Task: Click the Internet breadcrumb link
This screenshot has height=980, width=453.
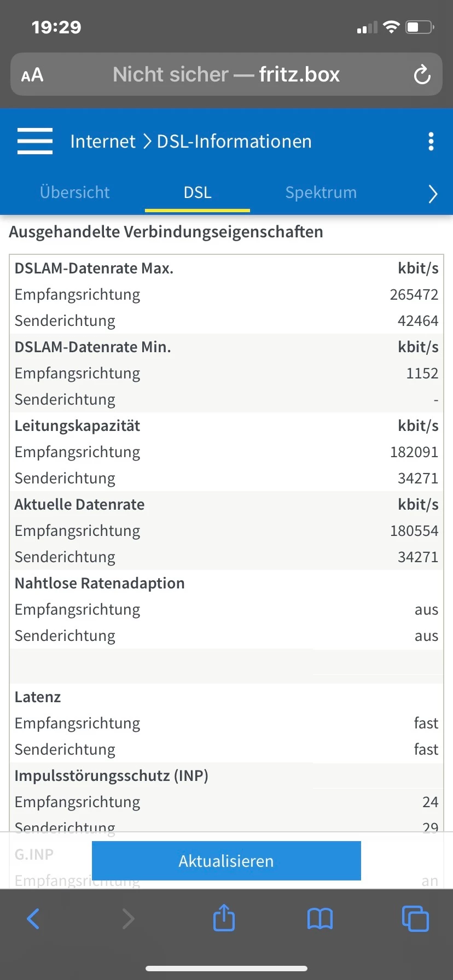Action: [103, 142]
